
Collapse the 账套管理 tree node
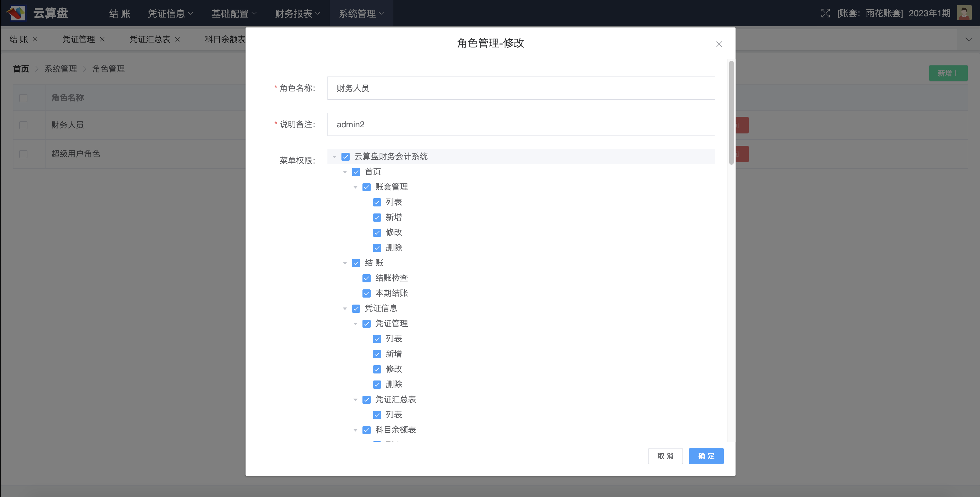tap(355, 187)
